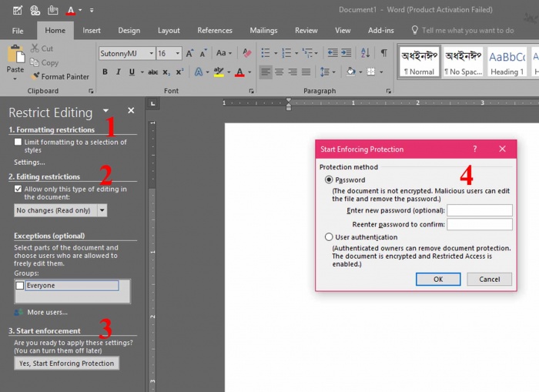This screenshot has width=539, height=392.
Task: Uncheck Allow only this type of editing
Action: click(x=18, y=189)
